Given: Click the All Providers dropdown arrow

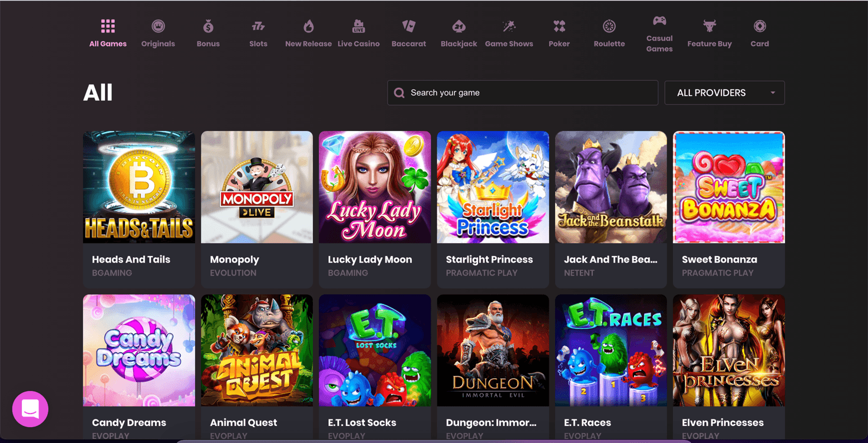Looking at the screenshot, I should coord(773,93).
